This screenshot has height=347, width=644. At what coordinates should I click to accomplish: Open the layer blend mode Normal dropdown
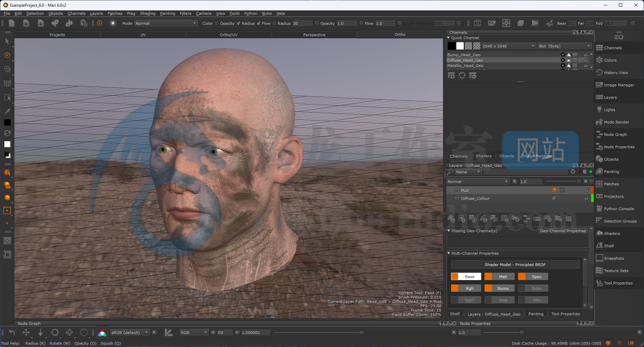[478, 181]
